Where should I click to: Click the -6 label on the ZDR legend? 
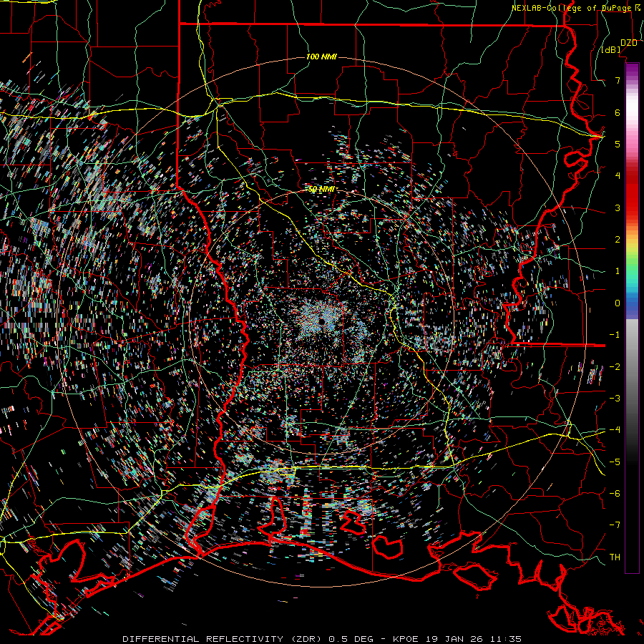coord(615,494)
